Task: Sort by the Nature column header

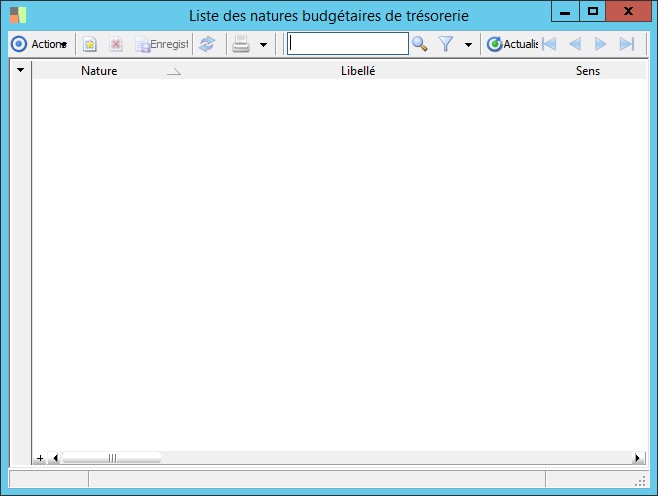Action: 99,70
